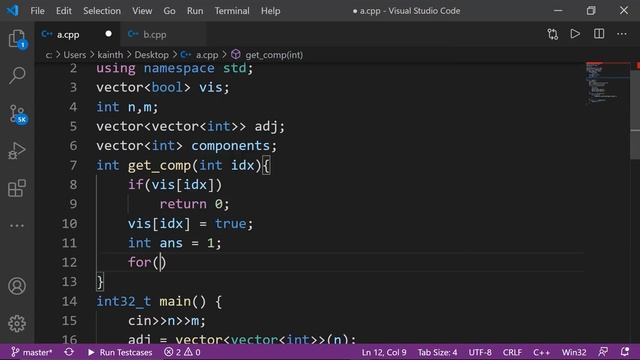Run the code with the play icon
Image resolution: width=640 pixels, height=360 pixels.
tap(575, 34)
